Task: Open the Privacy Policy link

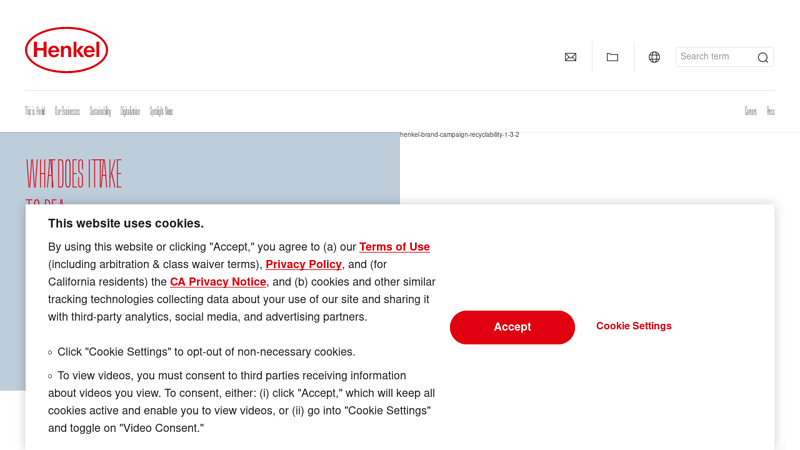Action: (x=303, y=264)
